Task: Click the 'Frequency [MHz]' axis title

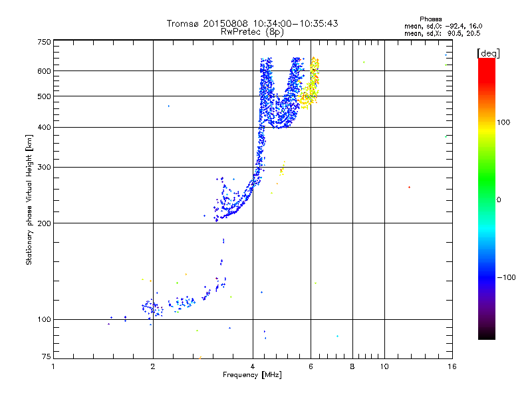Action: point(252,375)
